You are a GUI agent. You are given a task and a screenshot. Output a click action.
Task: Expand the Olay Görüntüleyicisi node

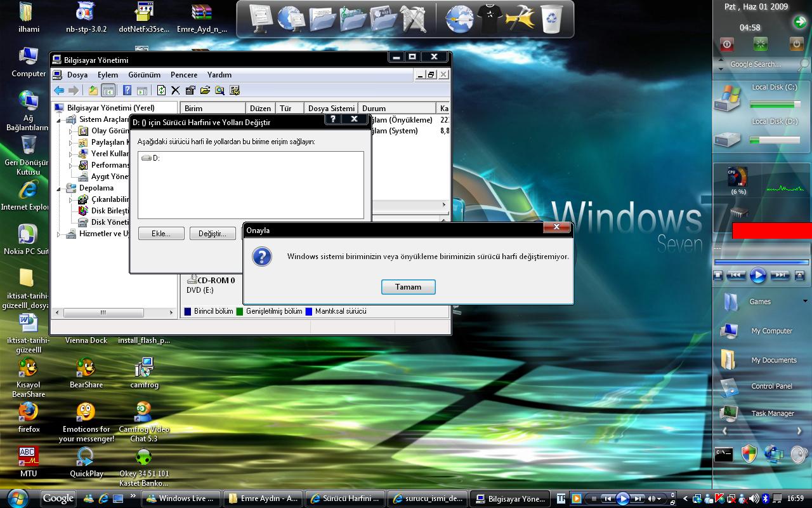click(70, 131)
